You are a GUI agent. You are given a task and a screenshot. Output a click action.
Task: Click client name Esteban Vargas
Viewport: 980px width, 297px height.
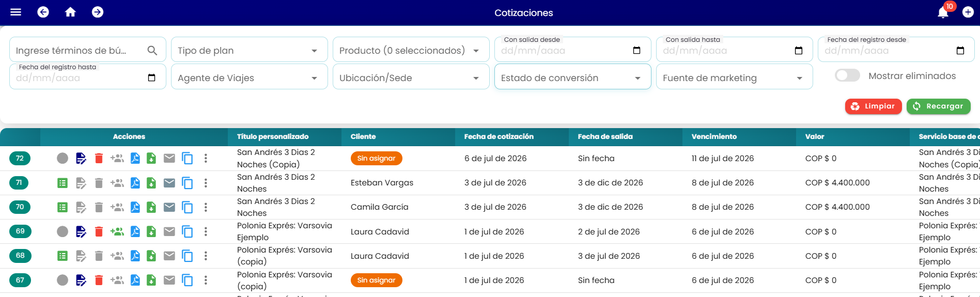[x=382, y=183]
